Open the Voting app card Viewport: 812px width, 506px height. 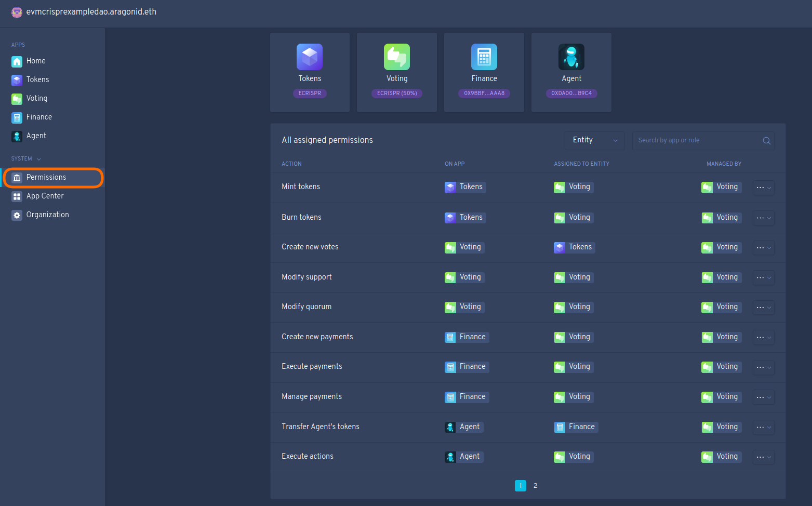(x=397, y=72)
